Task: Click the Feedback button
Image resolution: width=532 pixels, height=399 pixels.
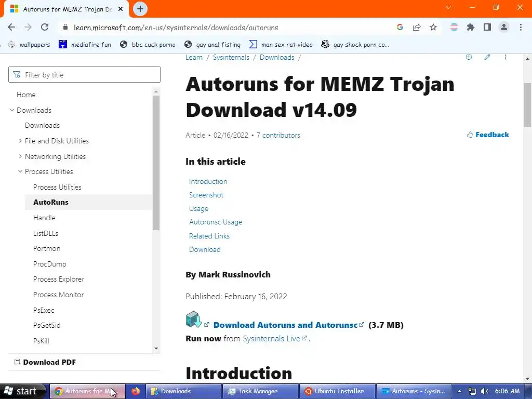Action: point(487,135)
